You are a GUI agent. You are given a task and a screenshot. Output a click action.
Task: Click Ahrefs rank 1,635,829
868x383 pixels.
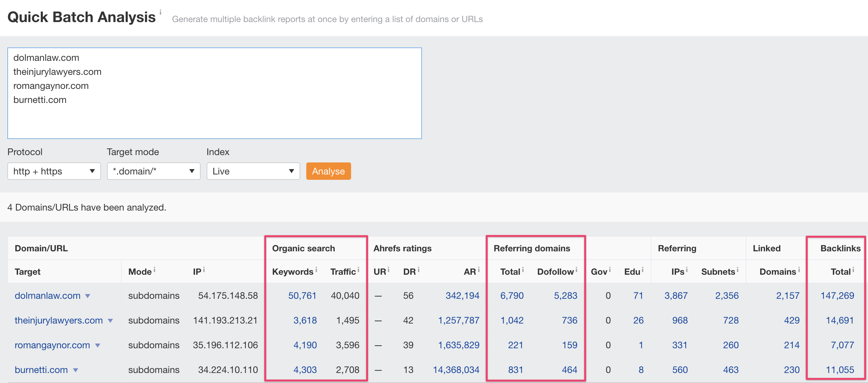coord(459,345)
